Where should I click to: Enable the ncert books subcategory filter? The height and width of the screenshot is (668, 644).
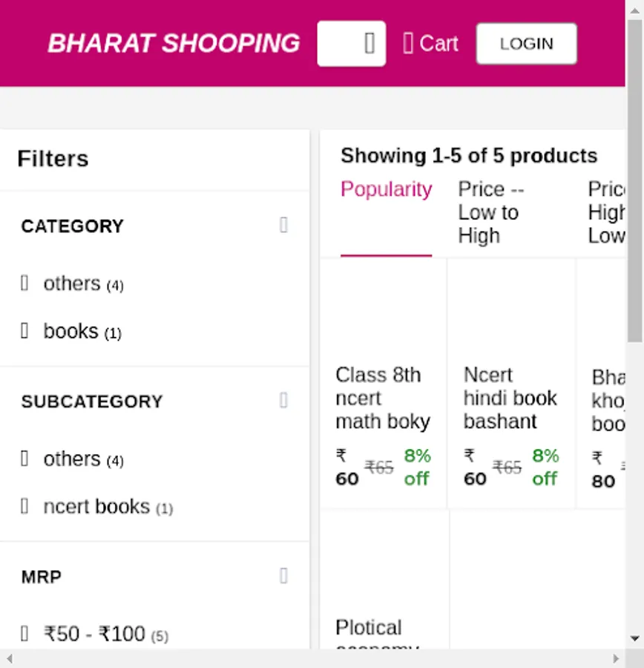(x=24, y=506)
